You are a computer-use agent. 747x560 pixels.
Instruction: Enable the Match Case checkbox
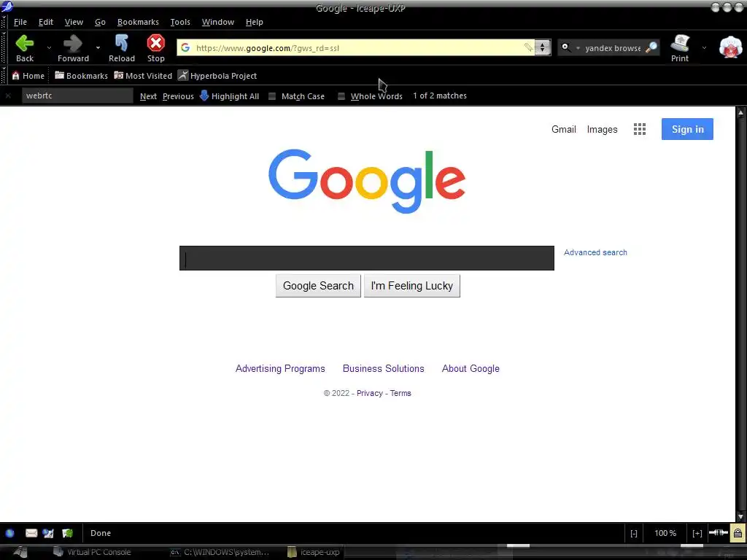[272, 96]
